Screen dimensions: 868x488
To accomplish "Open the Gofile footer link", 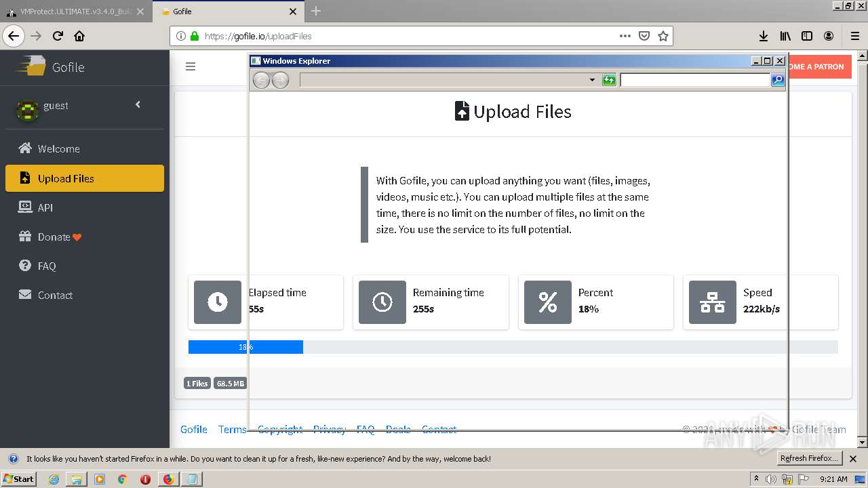I will point(194,429).
